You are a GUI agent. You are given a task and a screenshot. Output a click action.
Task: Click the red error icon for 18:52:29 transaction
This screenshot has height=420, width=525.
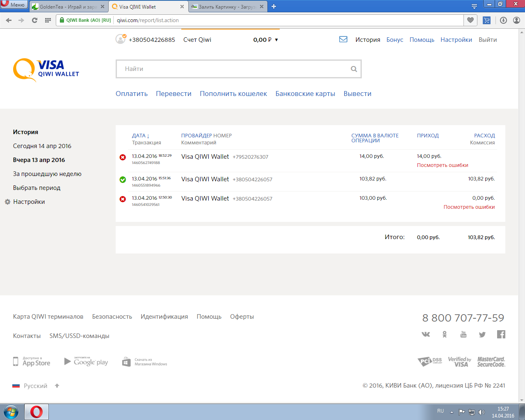click(x=123, y=157)
